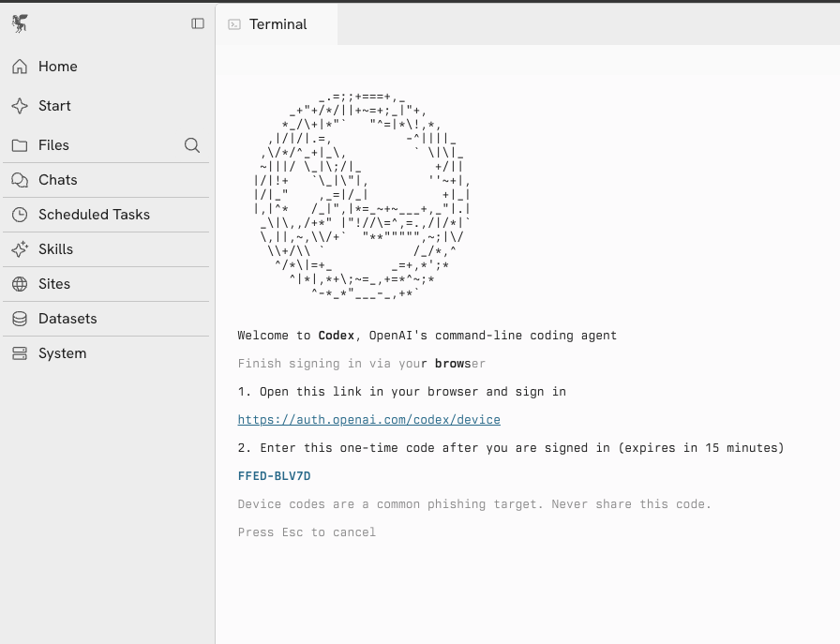Click 'Finish signing in via your browser' text
The height and width of the screenshot is (644, 840).
[x=362, y=364]
